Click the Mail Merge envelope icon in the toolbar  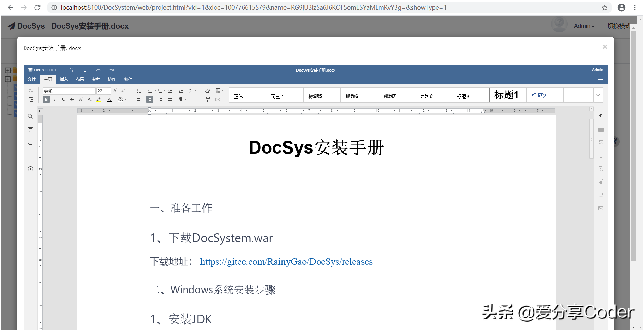click(x=218, y=99)
